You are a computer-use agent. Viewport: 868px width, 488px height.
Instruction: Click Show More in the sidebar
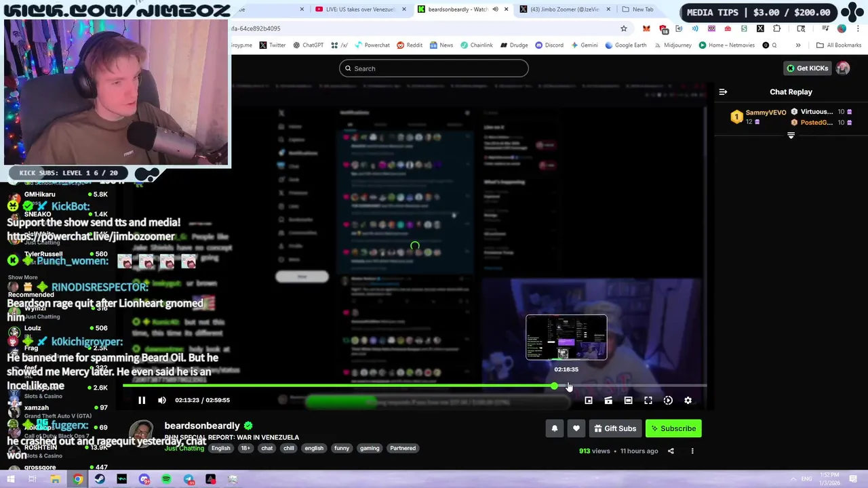(x=22, y=277)
